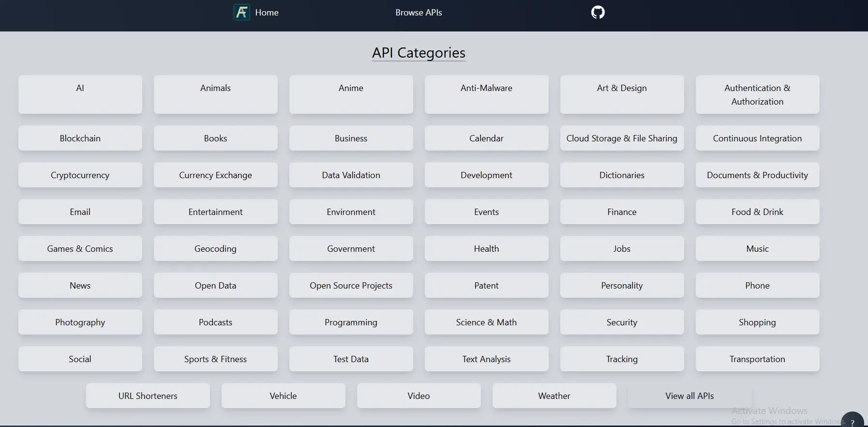
Task: Click the View all APIs button
Action: point(690,396)
